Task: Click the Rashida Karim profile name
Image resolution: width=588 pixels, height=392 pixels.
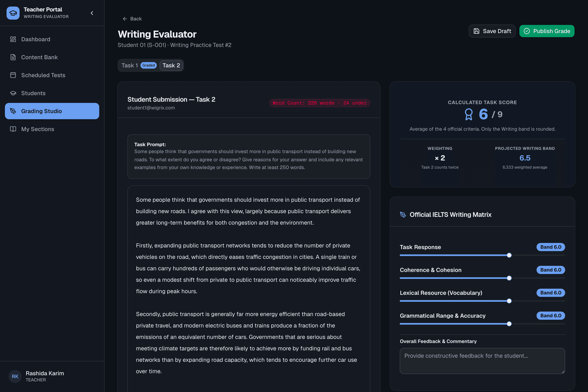Action: [45, 373]
